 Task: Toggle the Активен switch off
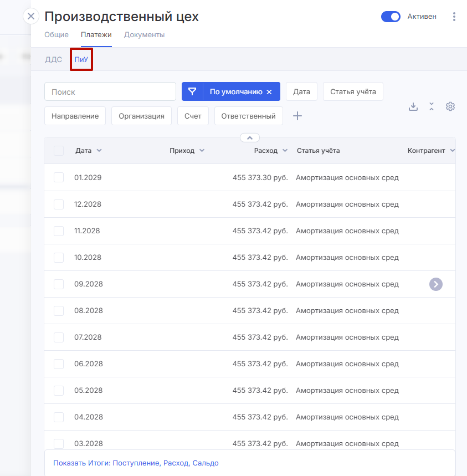(391, 17)
